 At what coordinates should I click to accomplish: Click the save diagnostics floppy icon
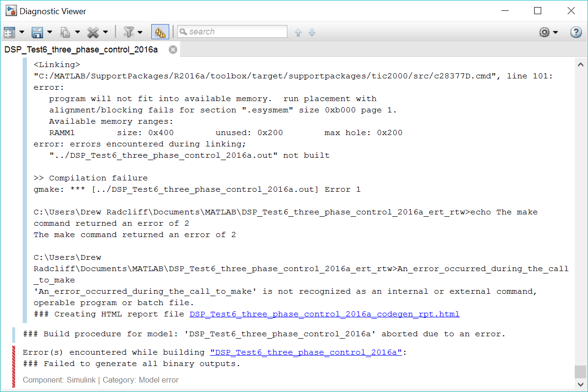click(37, 32)
